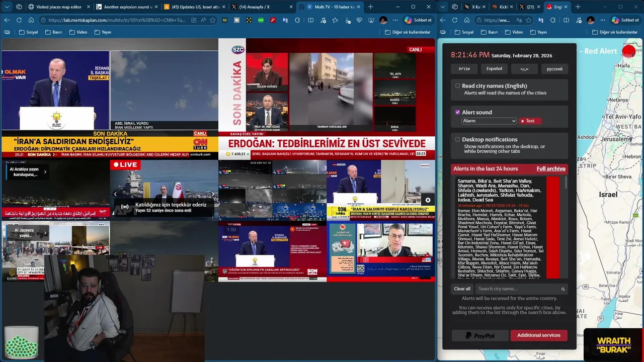Expand the Al Arabiya stream title chevron

pyautogui.click(x=45, y=171)
